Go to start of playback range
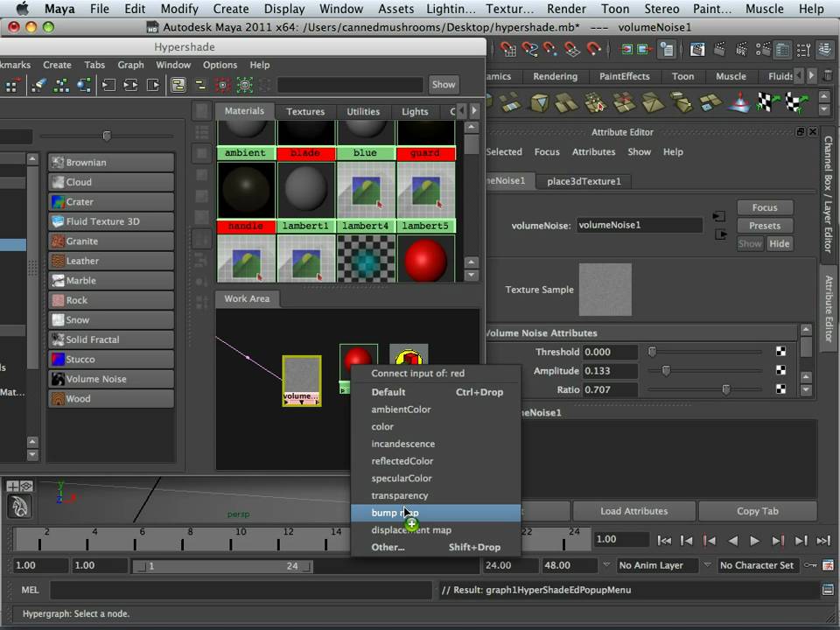 [x=664, y=541]
